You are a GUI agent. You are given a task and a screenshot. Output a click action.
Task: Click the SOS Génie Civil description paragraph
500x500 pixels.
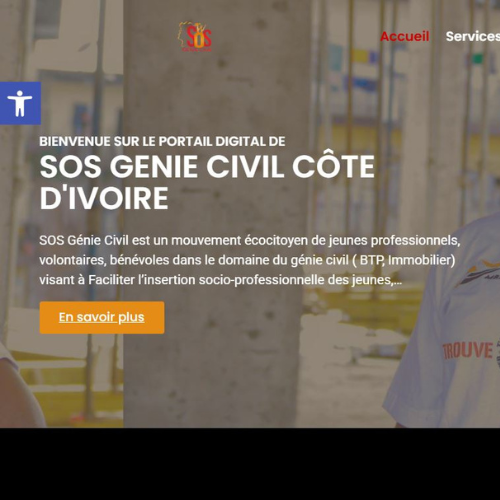pos(250,260)
